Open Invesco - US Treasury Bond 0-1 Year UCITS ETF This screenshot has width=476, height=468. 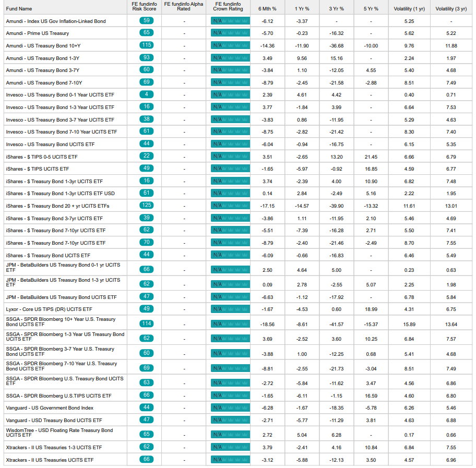(60, 95)
